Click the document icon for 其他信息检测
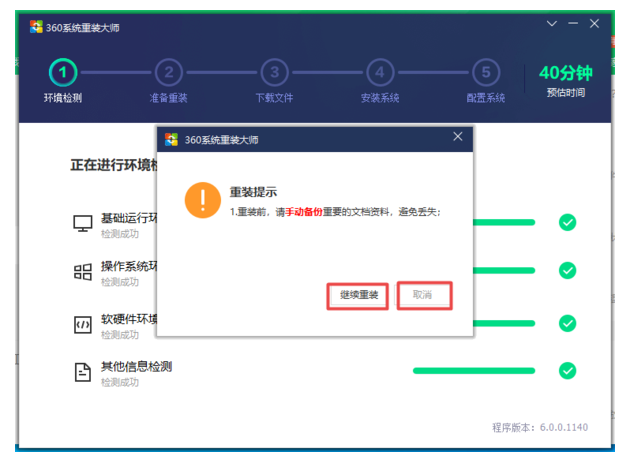Viewport: 637px width, 462px height. [83, 372]
